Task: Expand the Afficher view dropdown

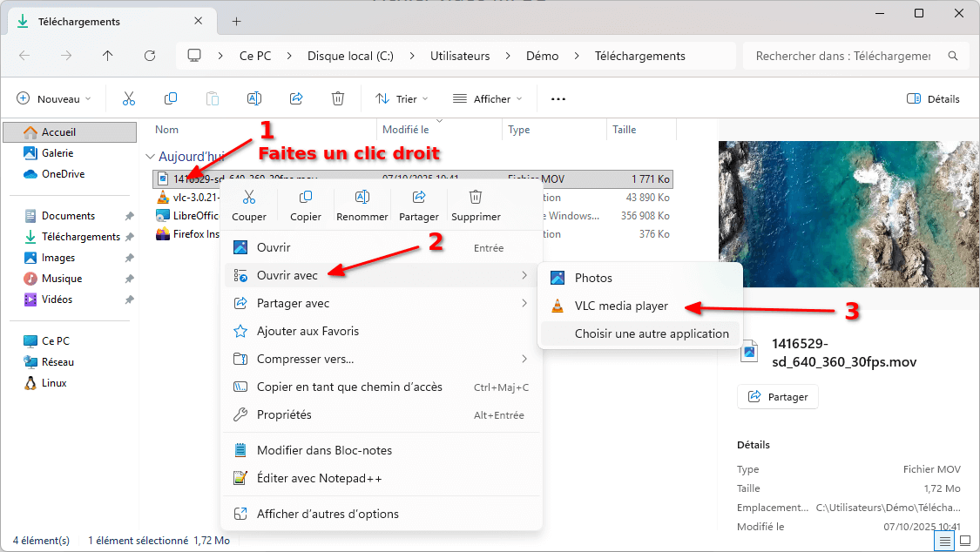Action: (x=488, y=99)
